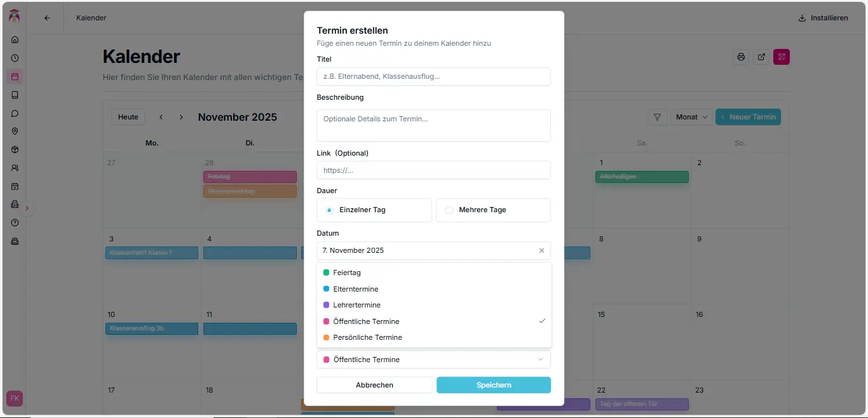Expand the sidebar with the chevron

(x=27, y=208)
